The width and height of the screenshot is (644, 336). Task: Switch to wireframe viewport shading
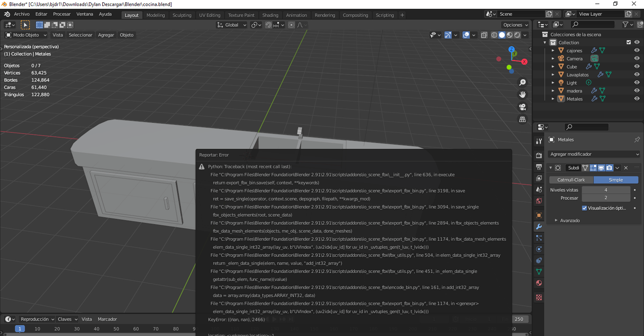(x=494, y=35)
